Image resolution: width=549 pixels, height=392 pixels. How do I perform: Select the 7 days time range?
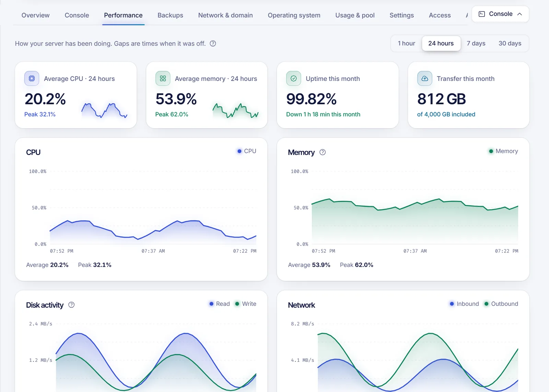pos(476,44)
